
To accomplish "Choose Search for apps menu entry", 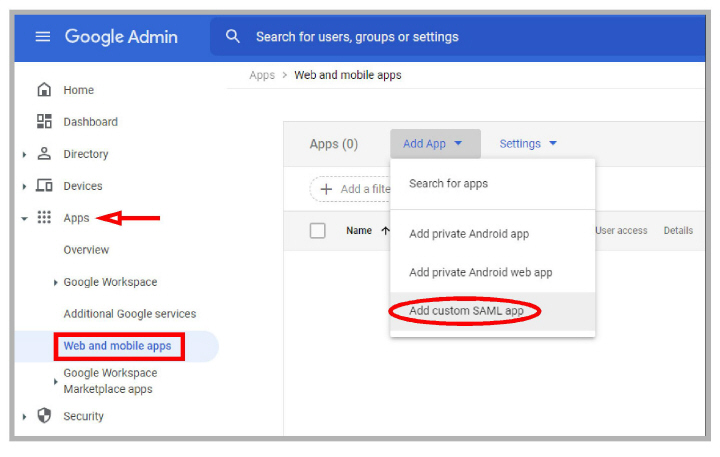I will click(x=493, y=184).
